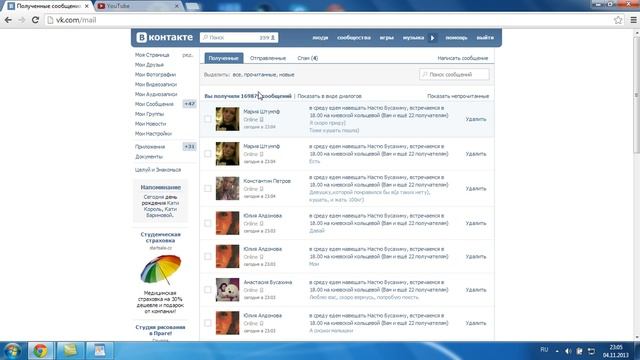This screenshot has height=360, width=640.
Task: Tick checkbox of Константин Петров message
Action: (208, 188)
